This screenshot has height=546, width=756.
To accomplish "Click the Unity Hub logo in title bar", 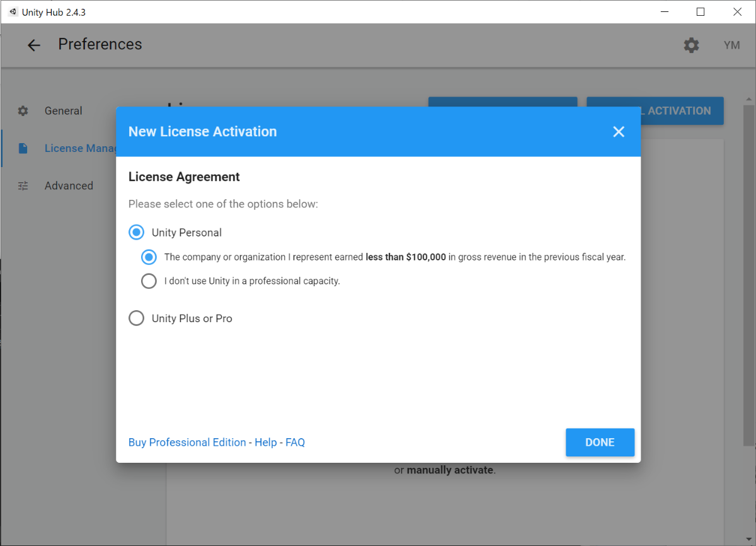I will click(x=13, y=12).
